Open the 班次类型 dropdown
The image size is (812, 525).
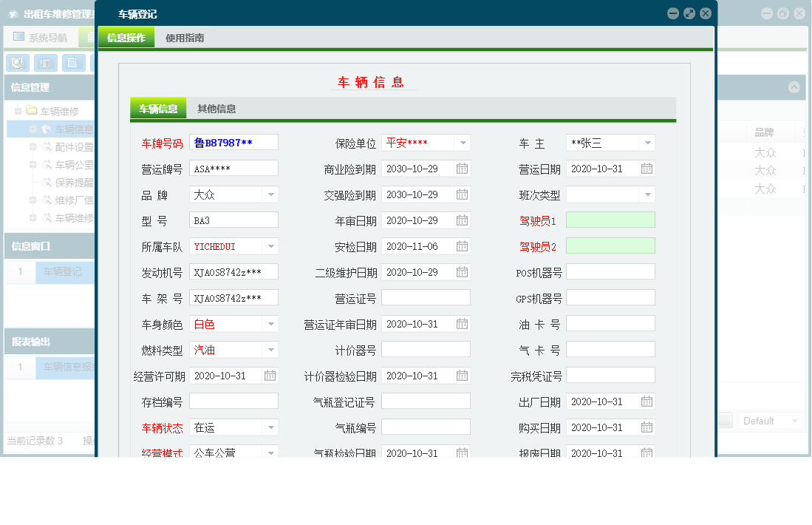pos(646,194)
